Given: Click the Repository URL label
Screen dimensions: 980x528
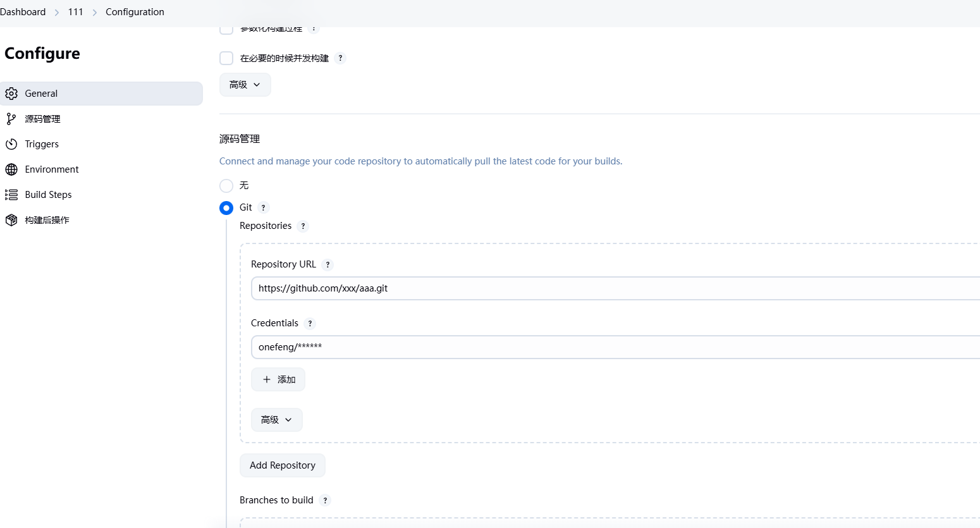Looking at the screenshot, I should tap(283, 264).
